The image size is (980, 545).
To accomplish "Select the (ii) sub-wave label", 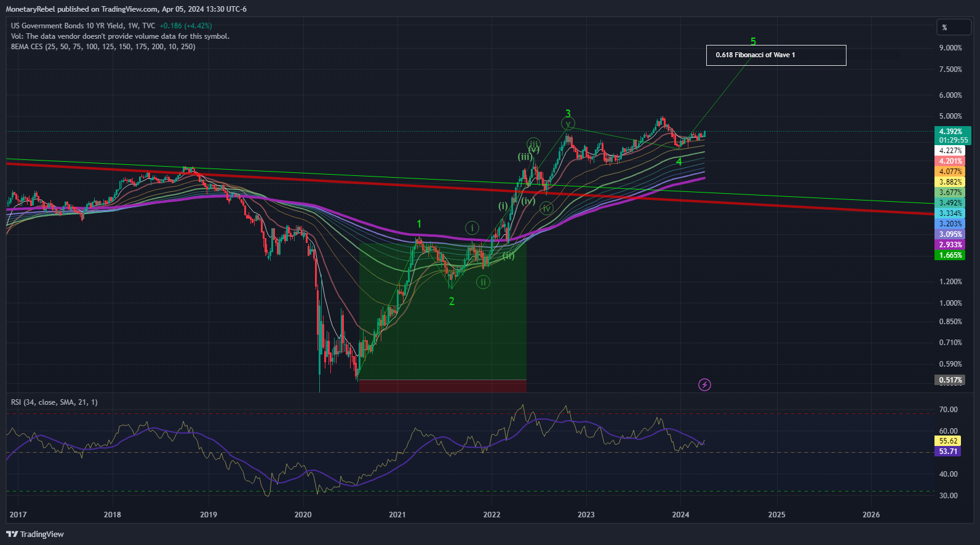I will click(x=509, y=256).
